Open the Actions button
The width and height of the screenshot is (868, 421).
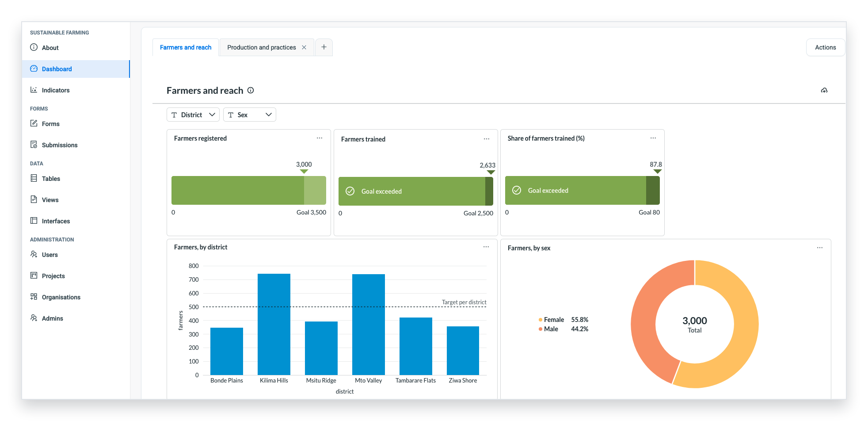(826, 47)
